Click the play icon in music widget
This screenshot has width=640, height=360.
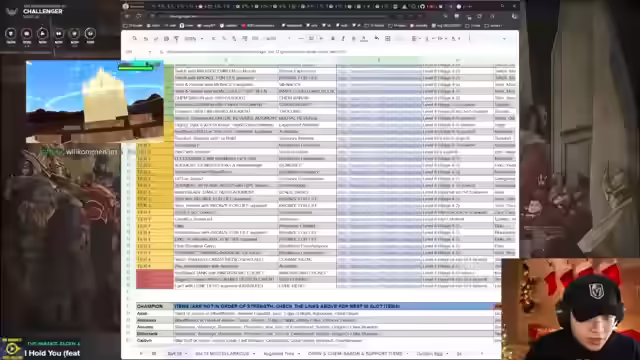tap(12, 349)
